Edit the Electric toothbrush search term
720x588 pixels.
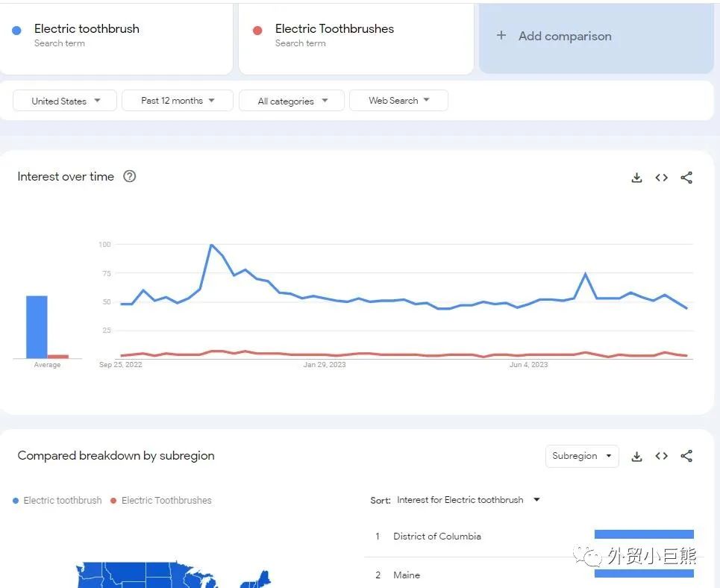[x=87, y=29]
